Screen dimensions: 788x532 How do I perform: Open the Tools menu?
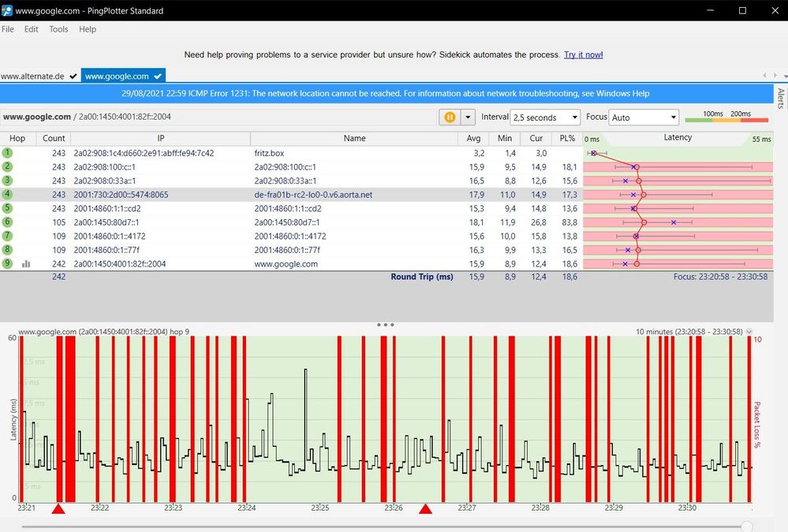pyautogui.click(x=58, y=29)
